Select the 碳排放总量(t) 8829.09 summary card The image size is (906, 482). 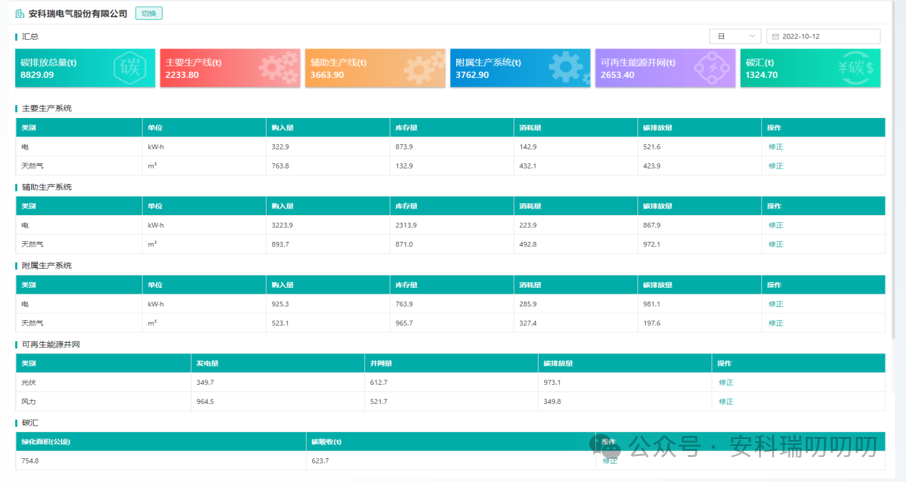pos(85,68)
